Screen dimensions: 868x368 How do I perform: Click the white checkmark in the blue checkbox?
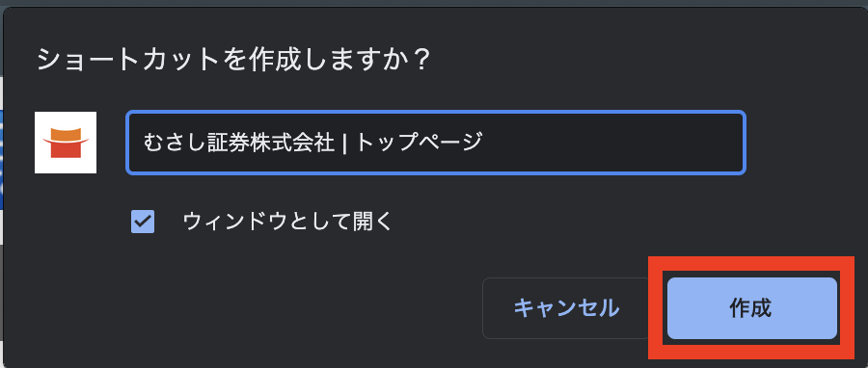143,222
